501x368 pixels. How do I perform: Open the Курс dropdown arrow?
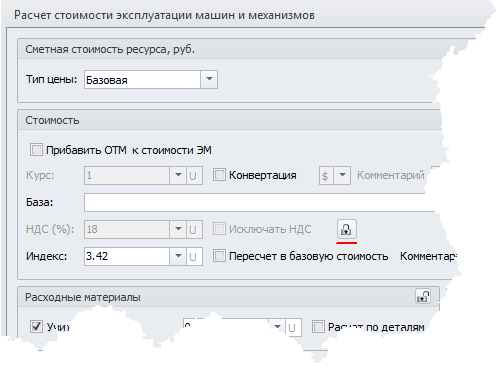coord(178,175)
